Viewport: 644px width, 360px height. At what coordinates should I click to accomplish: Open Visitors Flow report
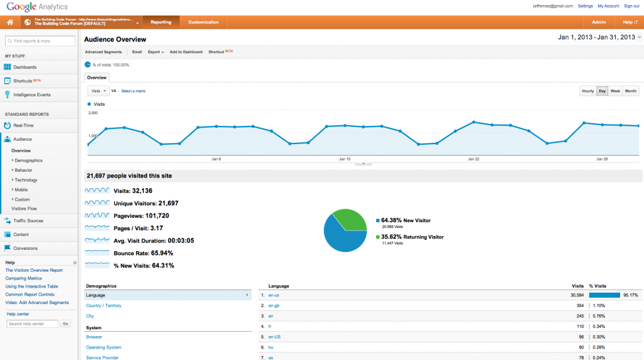coord(24,209)
